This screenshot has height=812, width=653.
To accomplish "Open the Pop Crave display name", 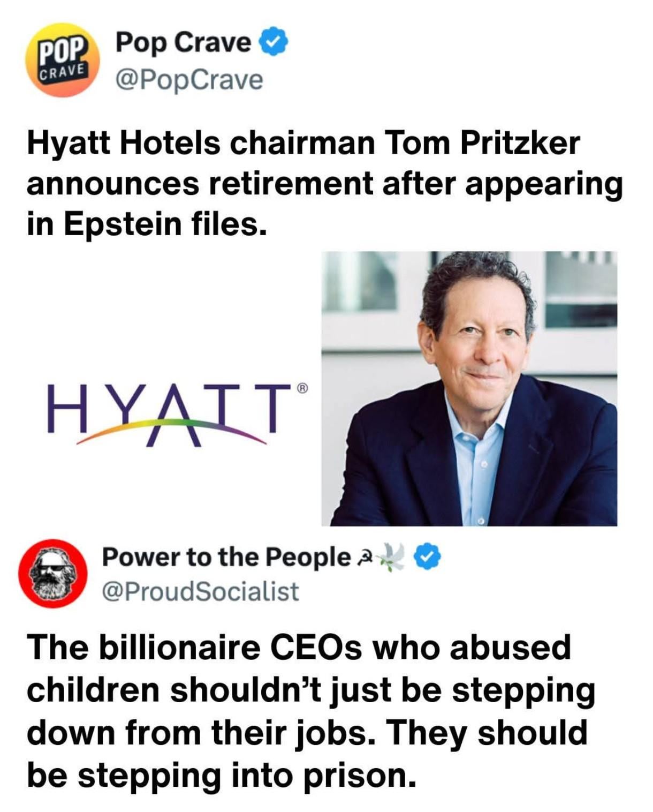I will click(x=184, y=42).
